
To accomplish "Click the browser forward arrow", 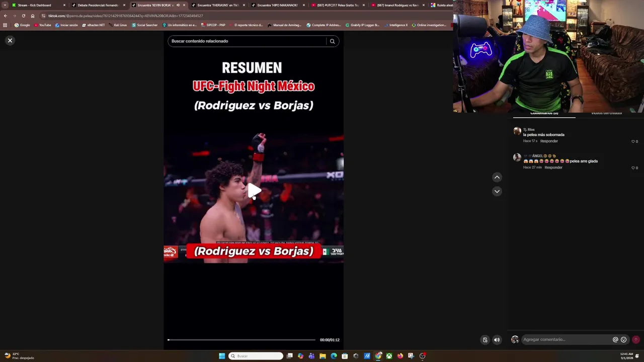I will tap(14, 16).
